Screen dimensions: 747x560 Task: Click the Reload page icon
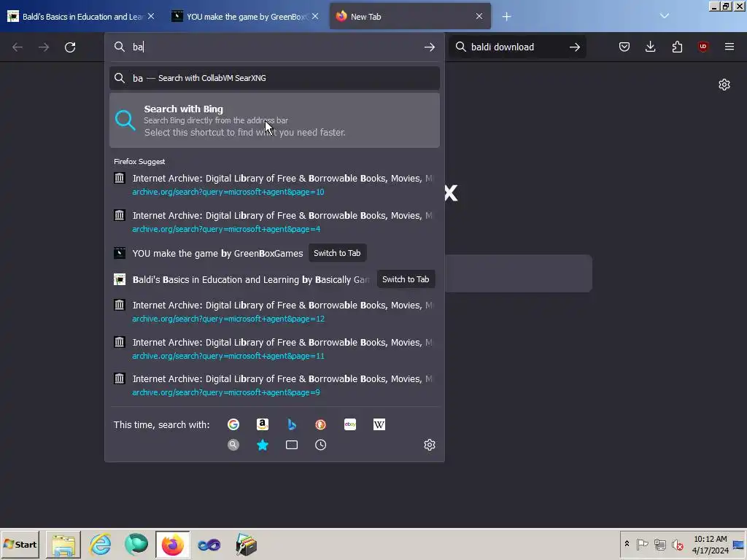pos(70,47)
